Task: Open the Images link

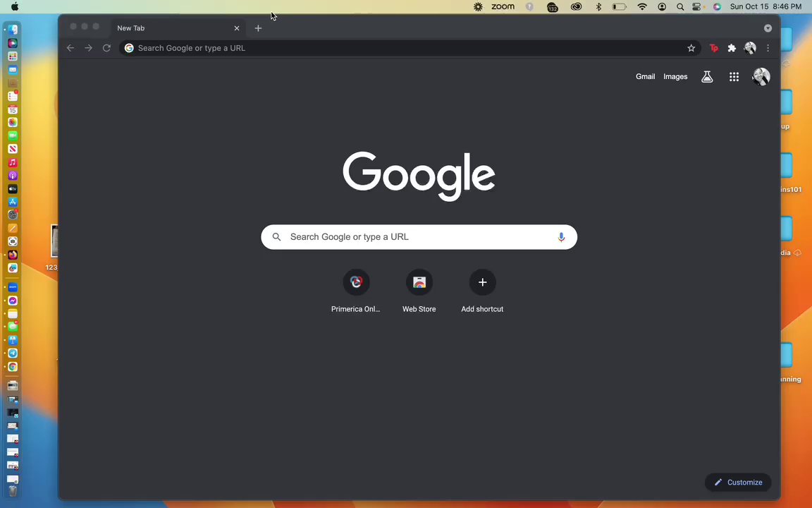Action: pyautogui.click(x=675, y=77)
